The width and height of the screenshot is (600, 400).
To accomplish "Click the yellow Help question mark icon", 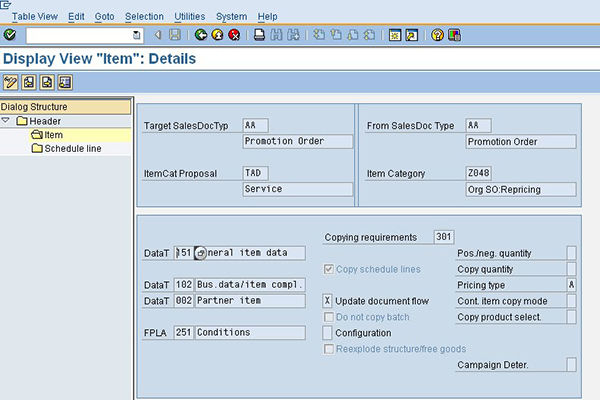I will [x=437, y=35].
